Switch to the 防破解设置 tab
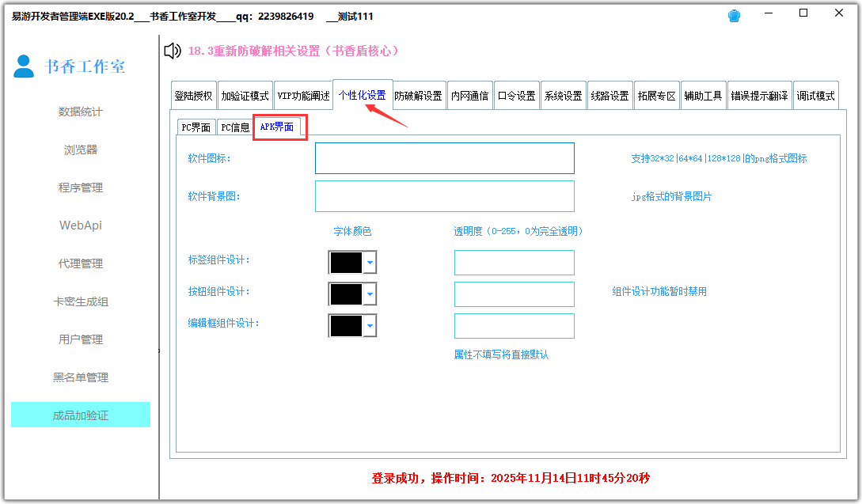 [420, 94]
